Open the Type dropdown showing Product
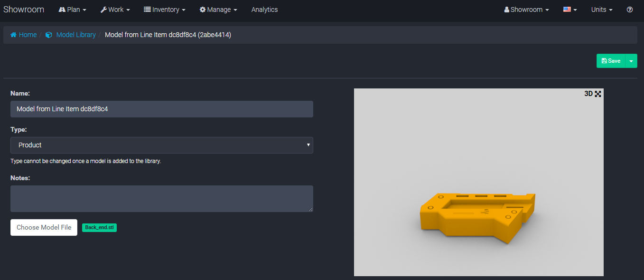The image size is (644, 280). pyautogui.click(x=161, y=145)
